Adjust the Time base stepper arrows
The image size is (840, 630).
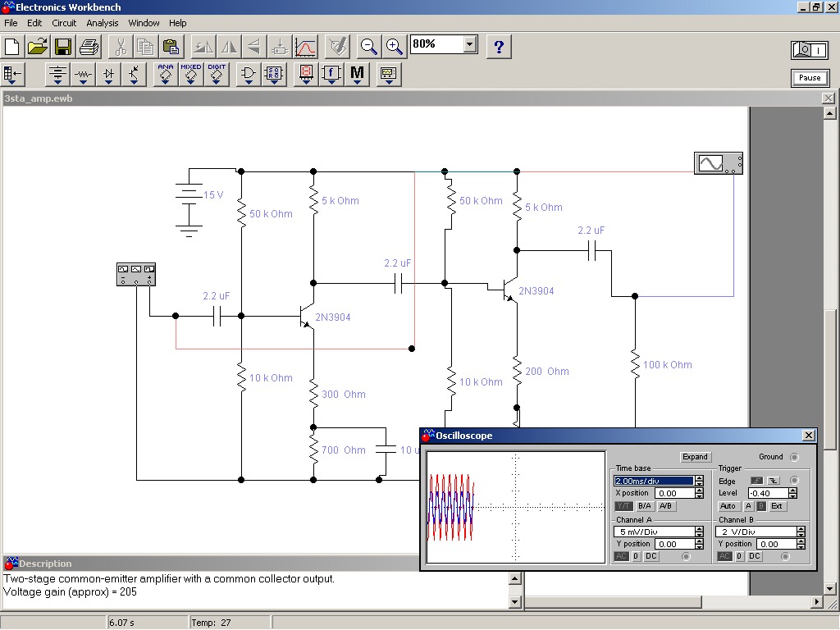pyautogui.click(x=699, y=481)
